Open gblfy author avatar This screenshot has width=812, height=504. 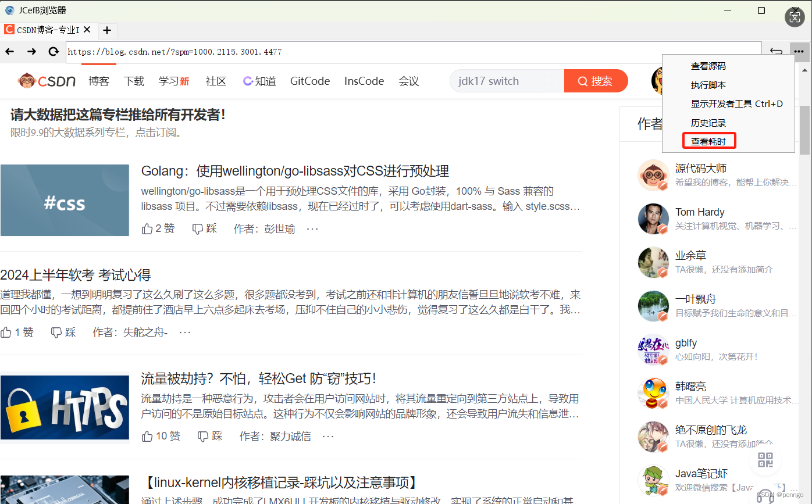pos(653,349)
